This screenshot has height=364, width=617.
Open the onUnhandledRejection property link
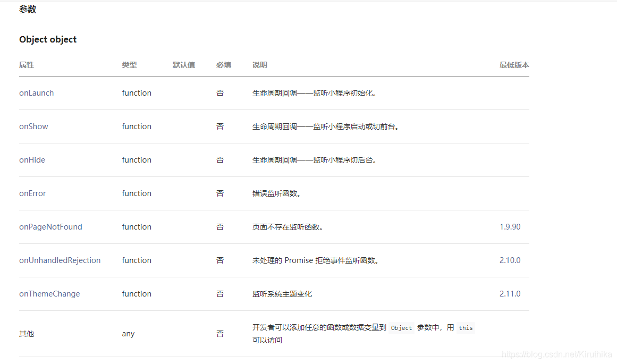point(60,260)
